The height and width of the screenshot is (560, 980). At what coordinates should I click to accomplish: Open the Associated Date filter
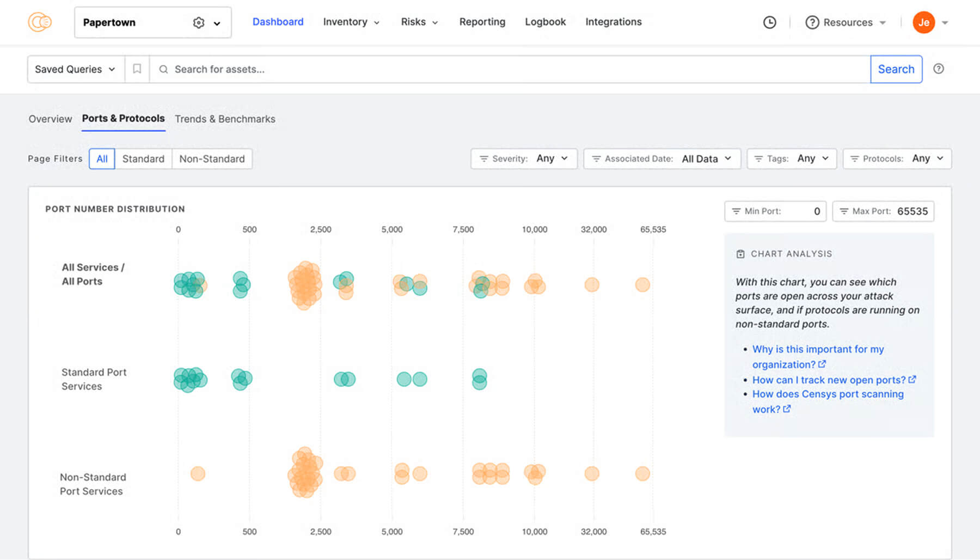(x=661, y=159)
